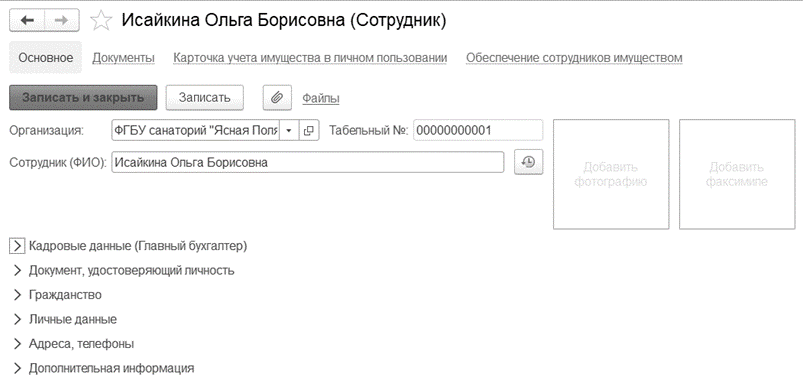The image size is (803, 390).
Task: Expand the Адреса, телефоны section
Action: (73, 343)
